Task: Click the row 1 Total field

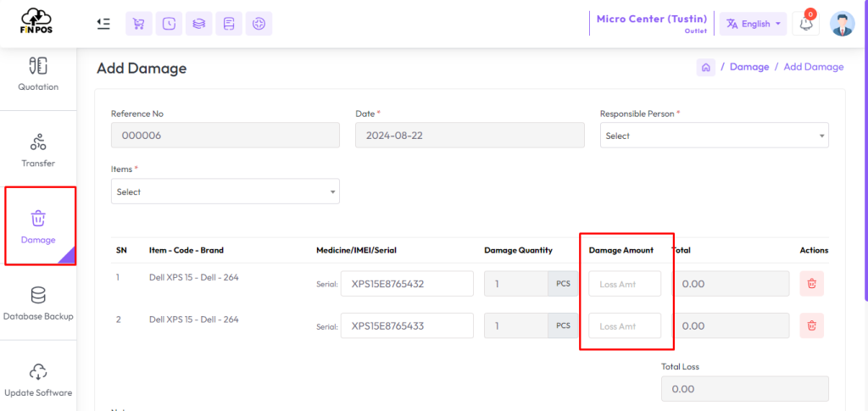Action: click(731, 284)
